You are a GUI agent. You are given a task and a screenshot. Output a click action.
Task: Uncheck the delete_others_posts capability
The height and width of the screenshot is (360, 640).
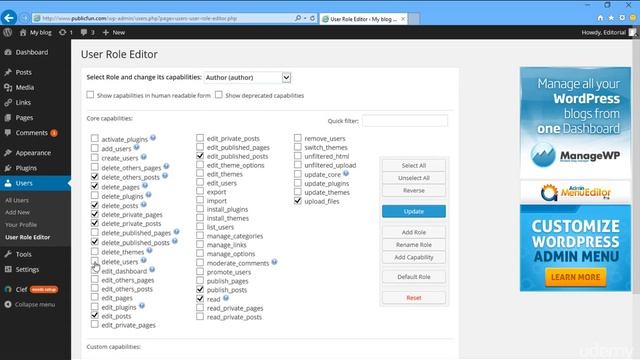tap(95, 177)
